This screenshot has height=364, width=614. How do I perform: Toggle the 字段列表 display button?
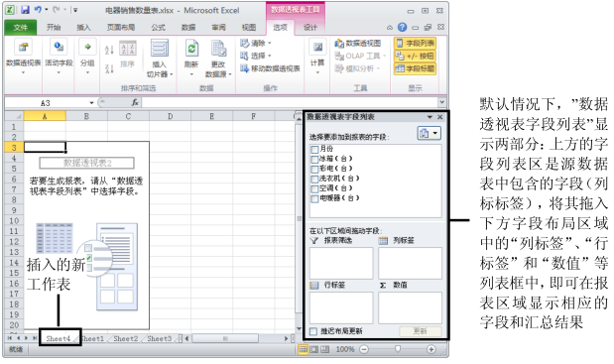click(415, 43)
